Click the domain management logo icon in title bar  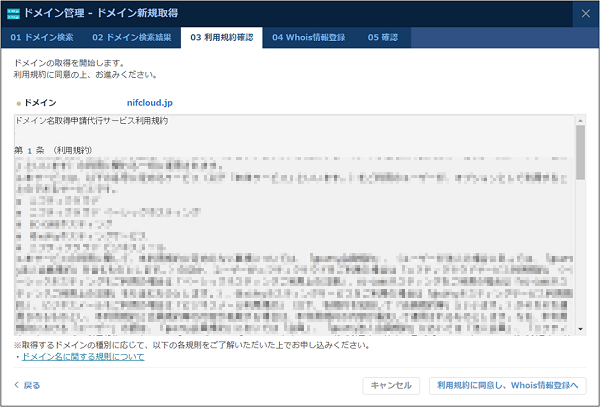13,13
